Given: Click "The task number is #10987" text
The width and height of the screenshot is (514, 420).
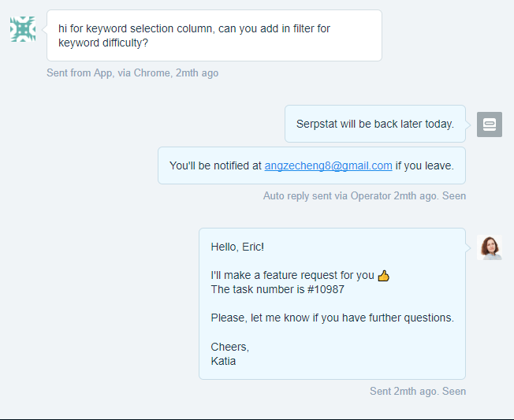Looking at the screenshot, I should [277, 289].
